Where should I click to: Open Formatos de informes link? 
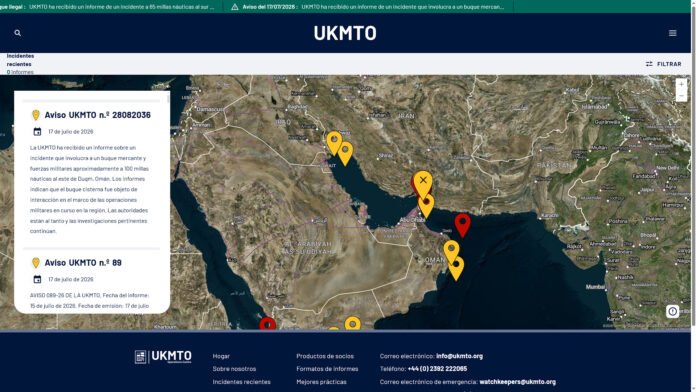point(327,369)
